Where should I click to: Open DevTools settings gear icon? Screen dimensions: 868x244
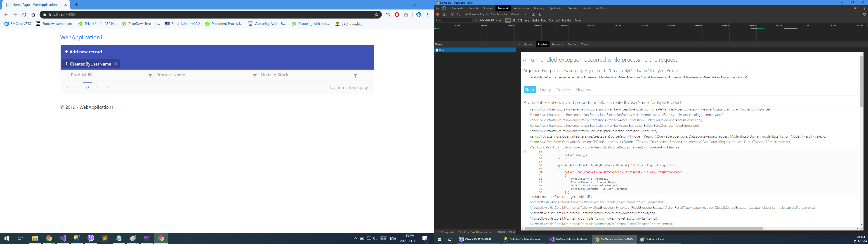tap(864, 14)
